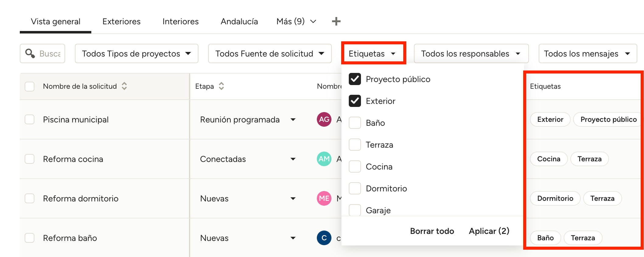Image resolution: width=644 pixels, height=257 pixels.
Task: Click Aplicar (2) button
Action: point(489,231)
